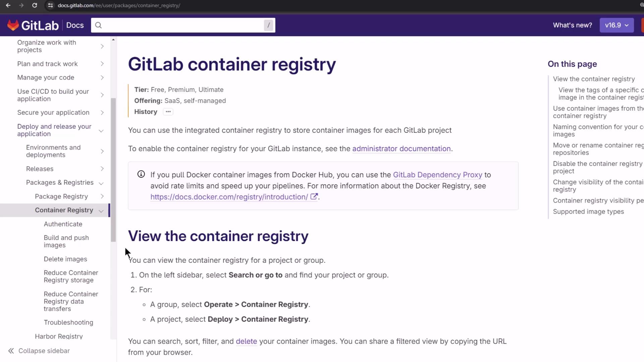This screenshot has width=644, height=362.
Task: Click the double-chevron collapse sidebar icon
Action: [11, 351]
